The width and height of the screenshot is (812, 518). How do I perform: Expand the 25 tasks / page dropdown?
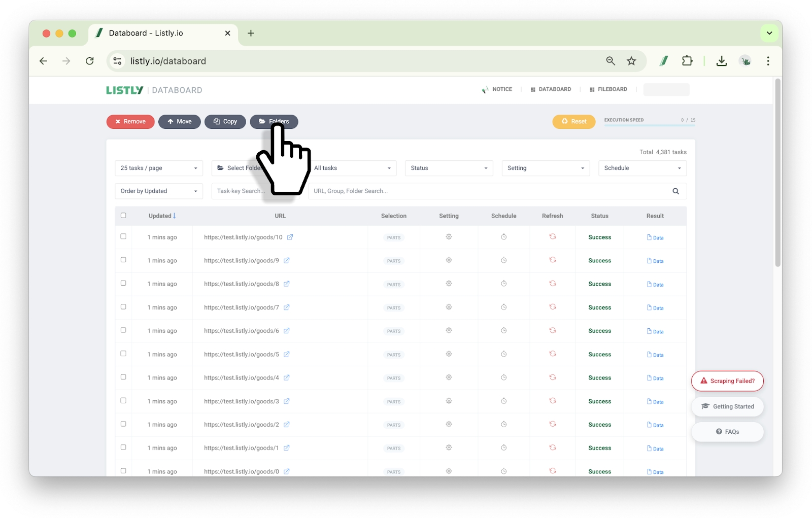click(158, 168)
